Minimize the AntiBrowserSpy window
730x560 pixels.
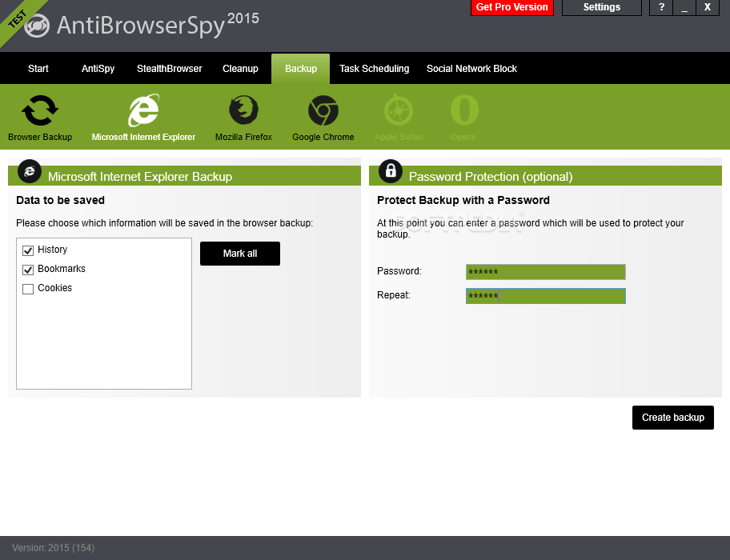(x=684, y=7)
